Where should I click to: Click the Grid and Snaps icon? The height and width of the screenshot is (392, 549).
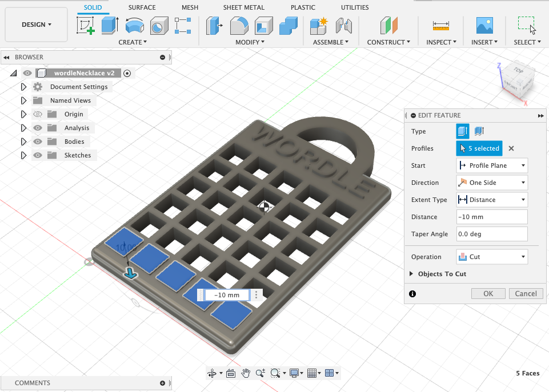click(x=311, y=373)
